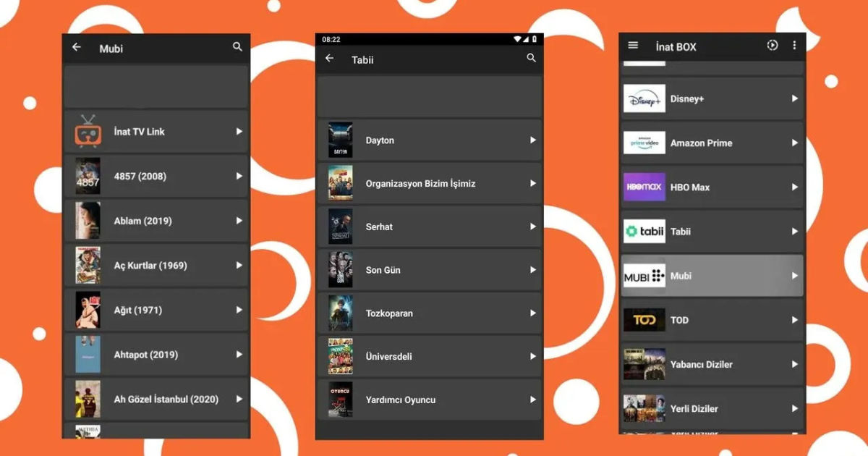
Task: Tap the Yabancı Diziler thumbnail image
Action: [644, 364]
